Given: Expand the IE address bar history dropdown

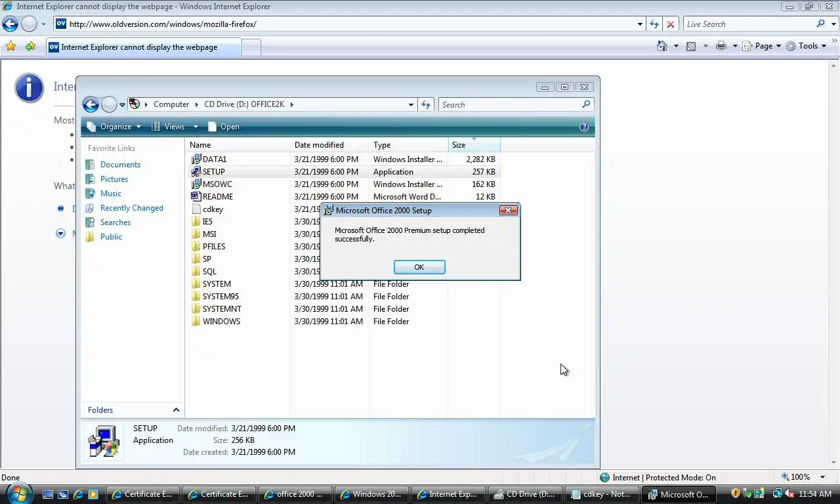Looking at the screenshot, I should (x=640, y=24).
